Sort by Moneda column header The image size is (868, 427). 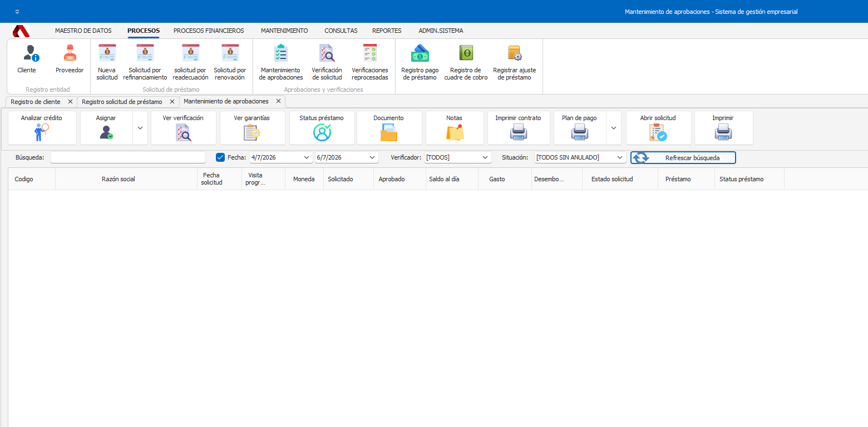304,179
